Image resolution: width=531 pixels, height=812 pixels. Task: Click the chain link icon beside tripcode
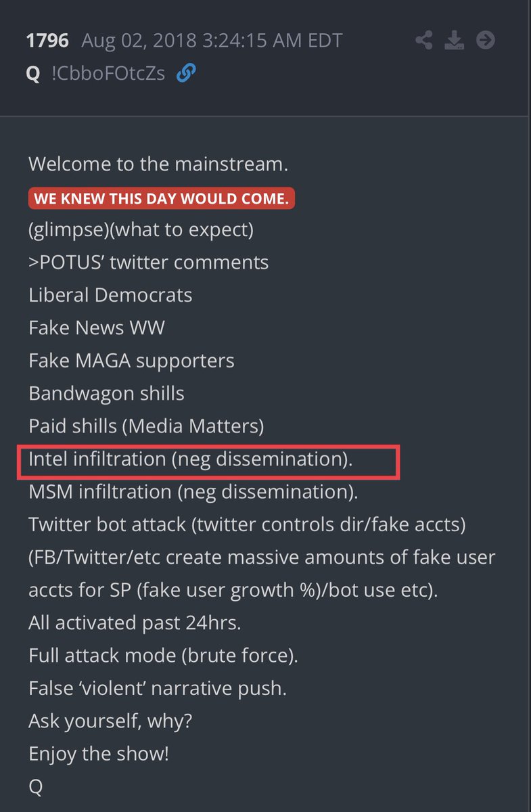186,73
